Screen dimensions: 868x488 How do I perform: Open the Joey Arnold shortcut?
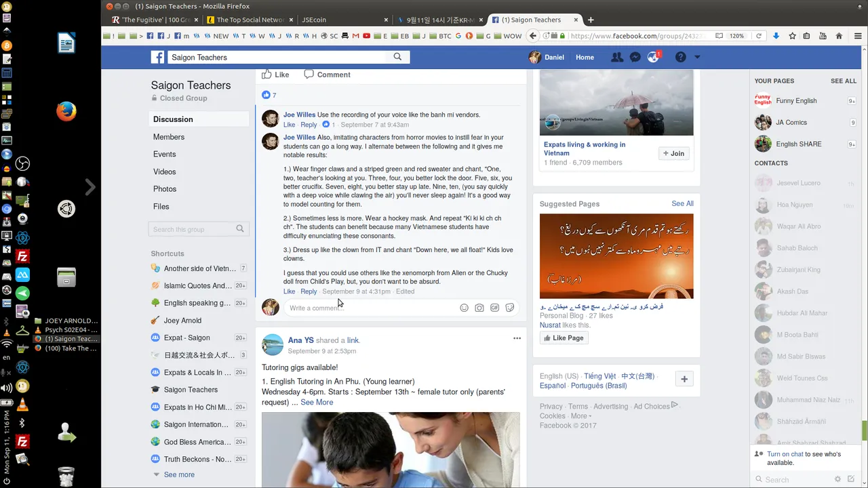coord(182,321)
